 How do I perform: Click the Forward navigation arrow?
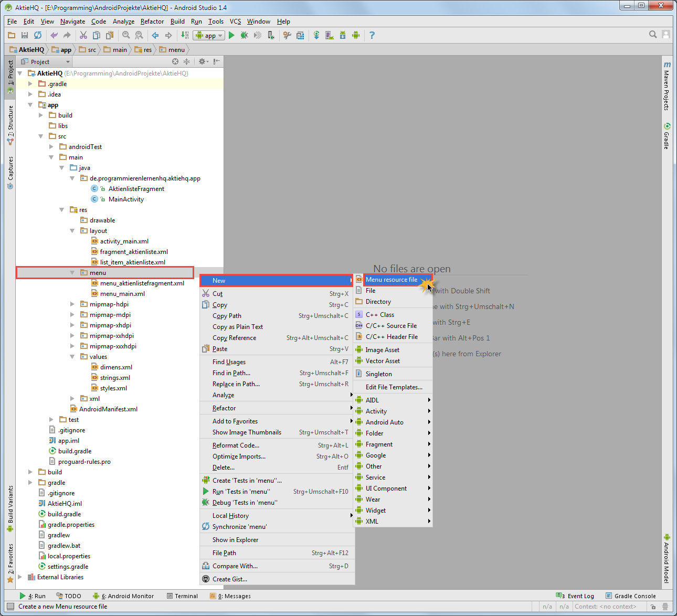[x=168, y=35]
